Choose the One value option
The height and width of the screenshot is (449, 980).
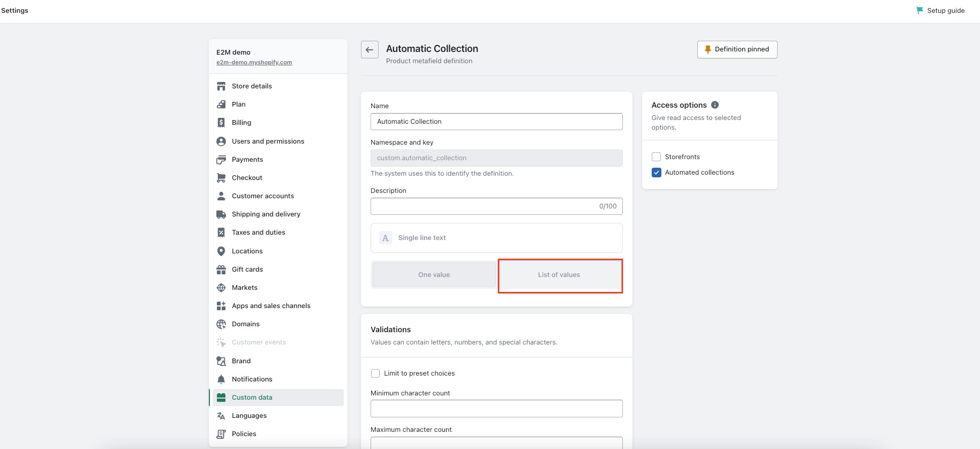tap(434, 275)
